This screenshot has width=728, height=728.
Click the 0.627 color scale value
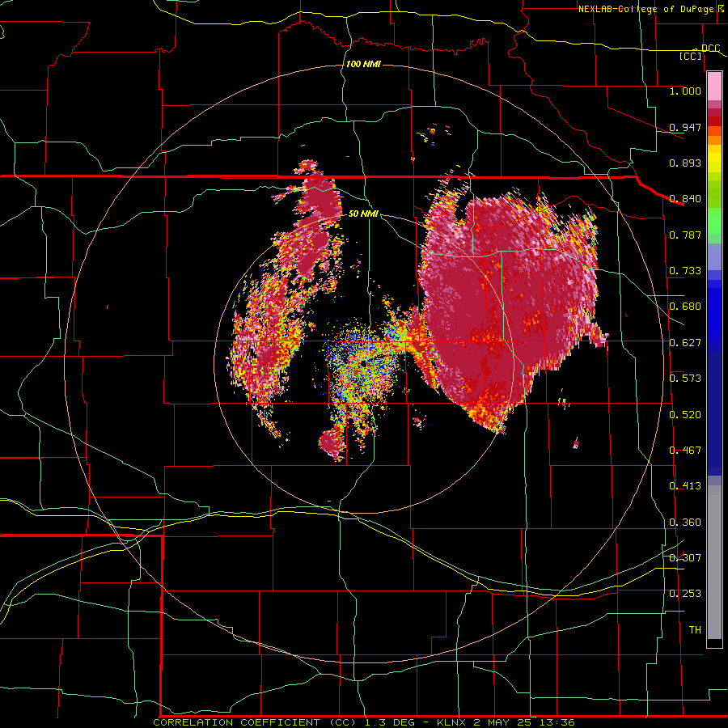(x=685, y=343)
